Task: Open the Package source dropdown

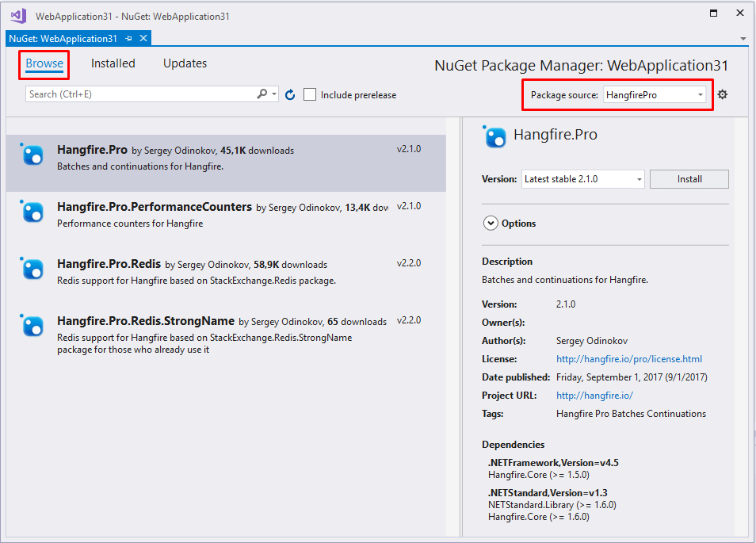Action: point(655,95)
